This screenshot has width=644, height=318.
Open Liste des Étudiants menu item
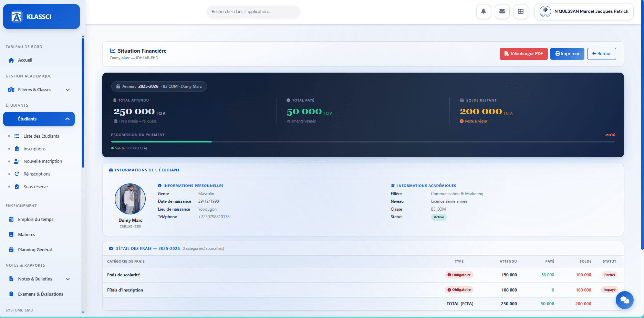pos(41,136)
